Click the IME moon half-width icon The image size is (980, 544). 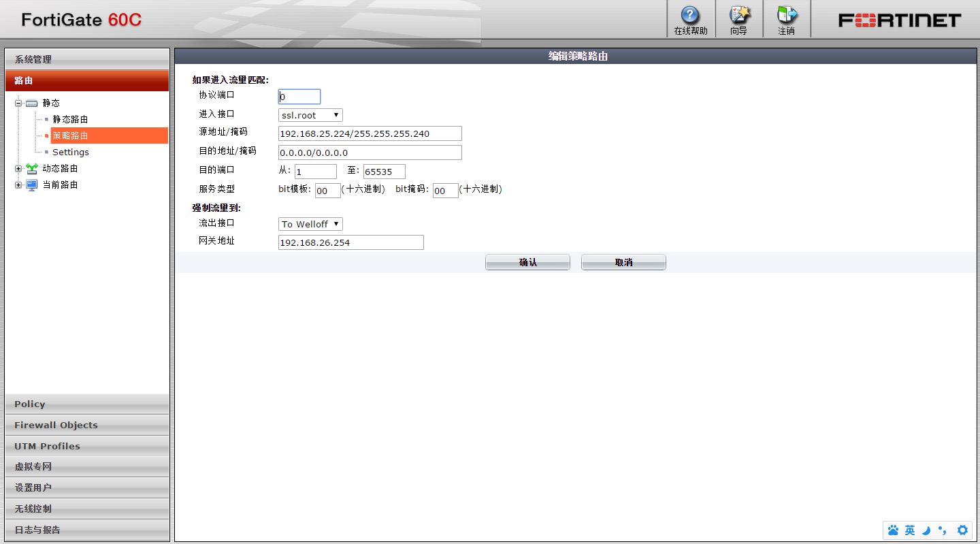pyautogui.click(x=926, y=530)
